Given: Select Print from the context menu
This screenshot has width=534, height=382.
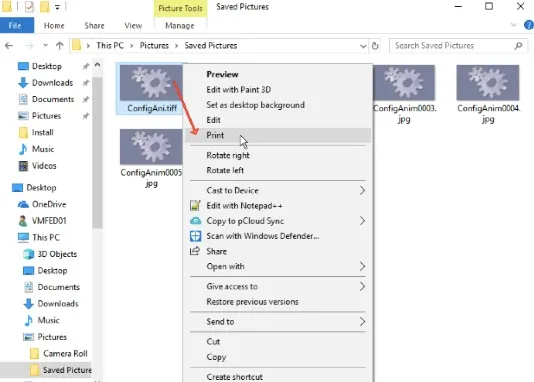Looking at the screenshot, I should 278,135.
